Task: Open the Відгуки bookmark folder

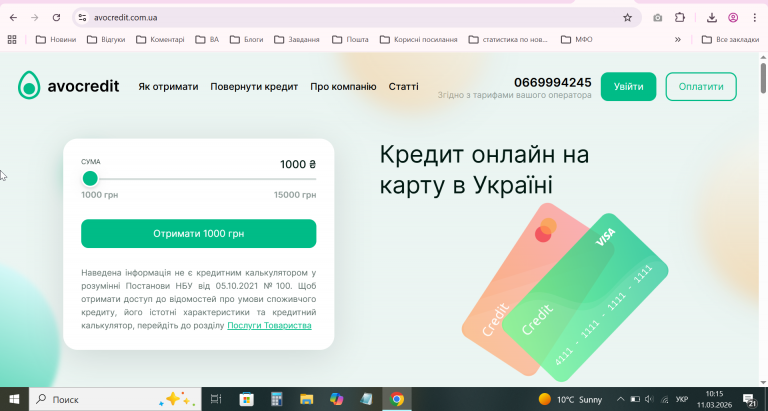Action: coord(106,40)
